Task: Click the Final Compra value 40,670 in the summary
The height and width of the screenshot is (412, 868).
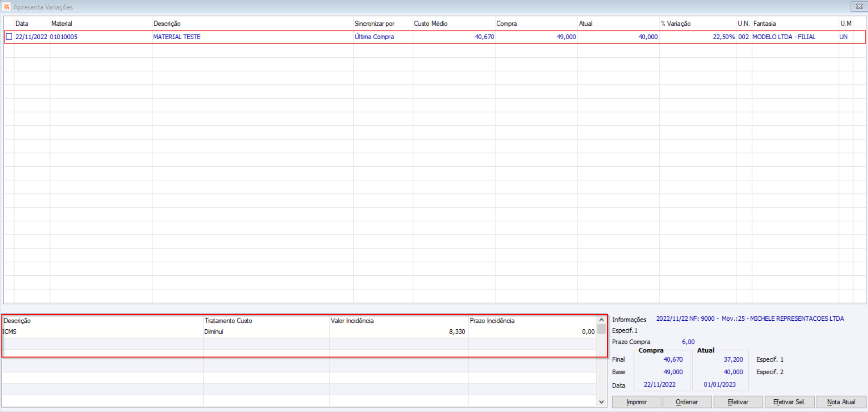Action: click(x=673, y=360)
